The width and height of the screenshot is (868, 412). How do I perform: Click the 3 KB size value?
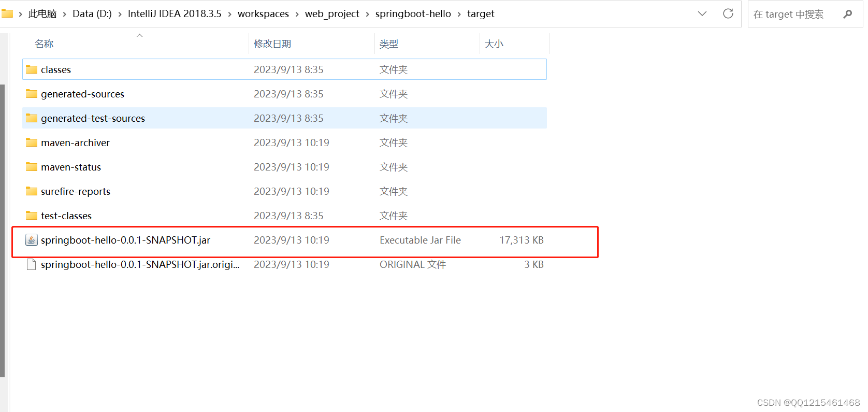[534, 264]
